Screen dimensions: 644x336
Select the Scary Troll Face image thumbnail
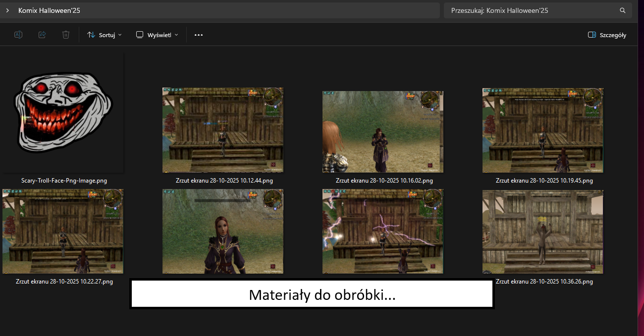click(63, 113)
